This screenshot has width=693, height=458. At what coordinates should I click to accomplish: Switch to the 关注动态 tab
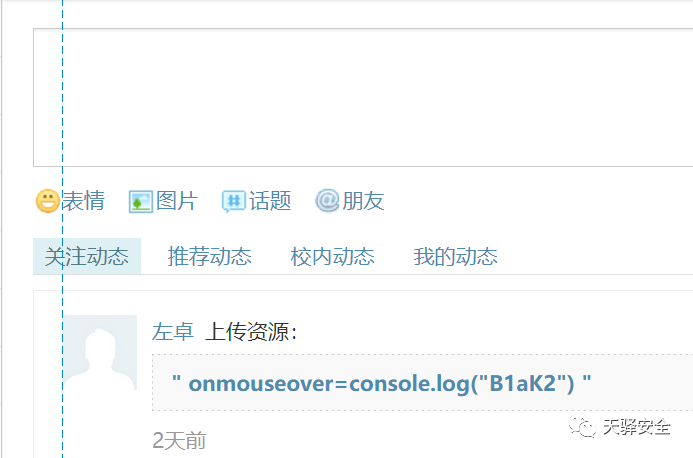click(87, 256)
